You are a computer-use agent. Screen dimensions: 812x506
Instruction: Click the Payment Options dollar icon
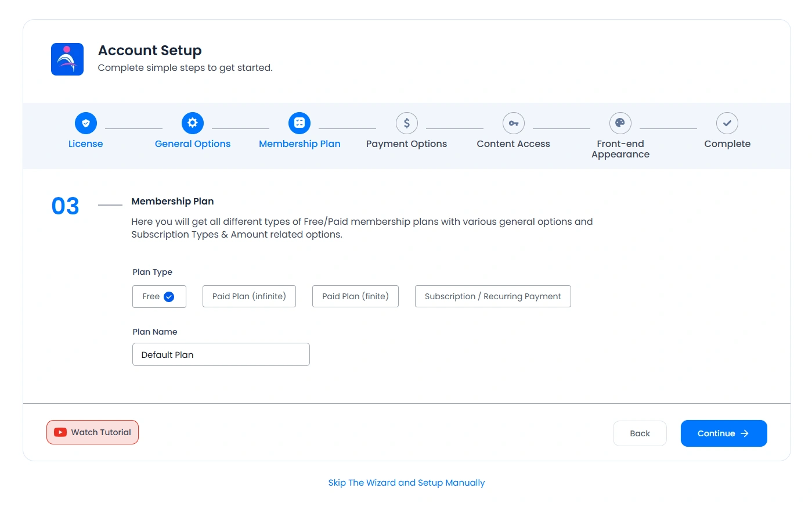(x=406, y=123)
